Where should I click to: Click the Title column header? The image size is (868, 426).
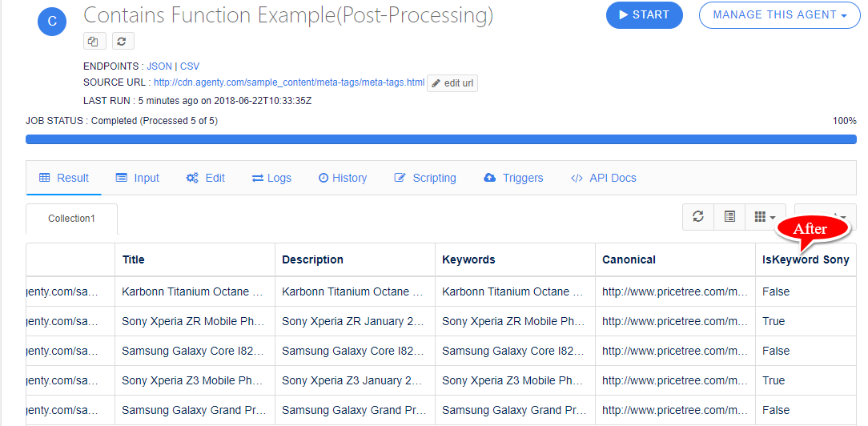[x=195, y=259]
